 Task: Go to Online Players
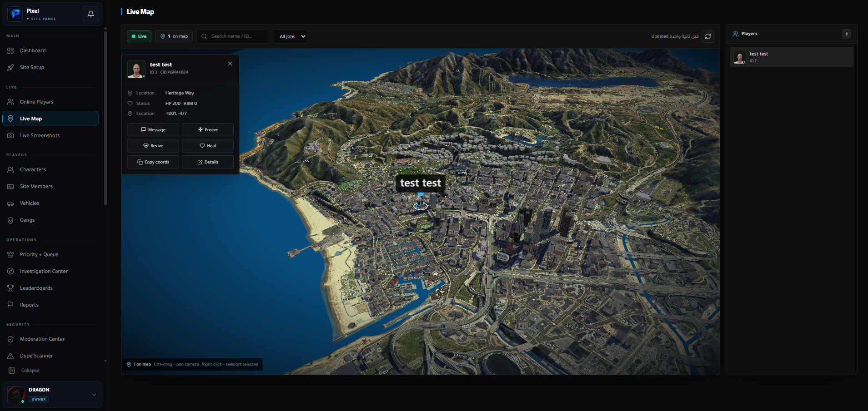point(50,102)
